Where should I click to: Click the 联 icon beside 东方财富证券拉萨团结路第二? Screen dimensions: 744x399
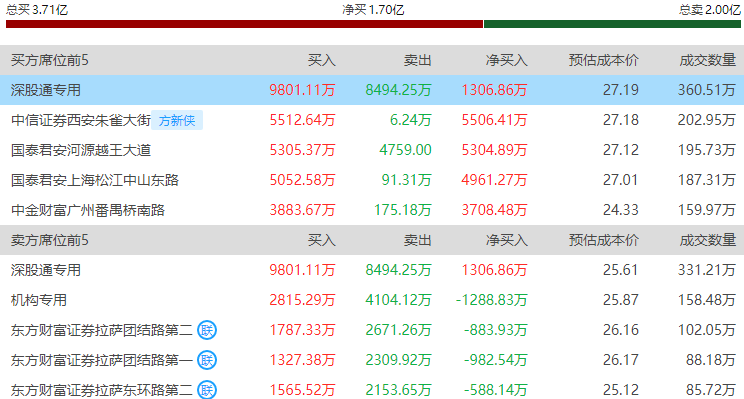[207, 330]
